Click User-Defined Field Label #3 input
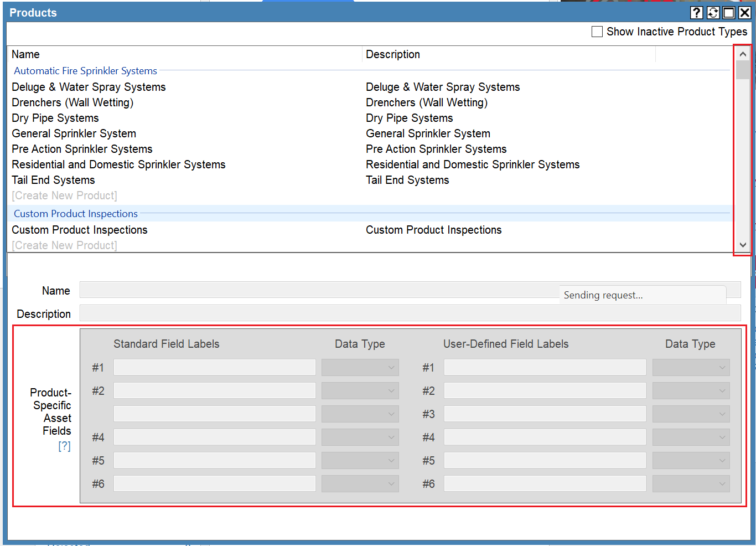Screen dimensions: 756x546 [545, 414]
